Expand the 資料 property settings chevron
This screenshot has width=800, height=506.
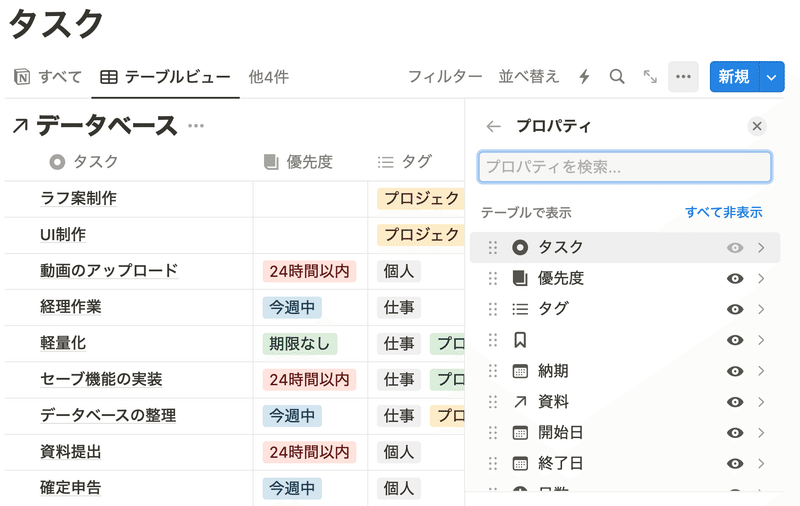tap(761, 403)
